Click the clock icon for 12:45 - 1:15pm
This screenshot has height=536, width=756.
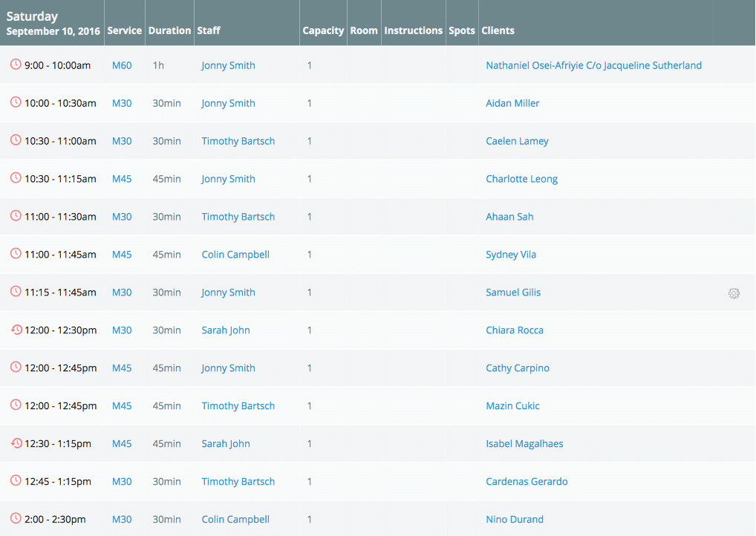[16, 480]
